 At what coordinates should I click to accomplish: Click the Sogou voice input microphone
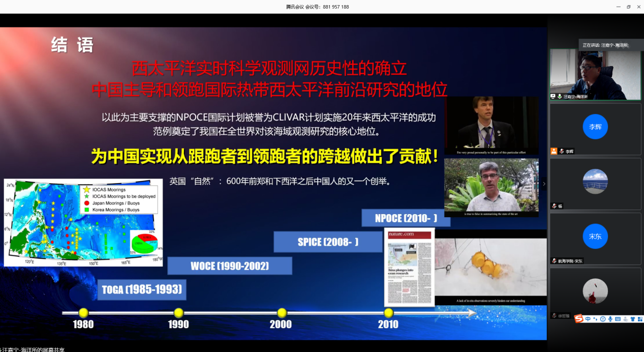[610, 319]
